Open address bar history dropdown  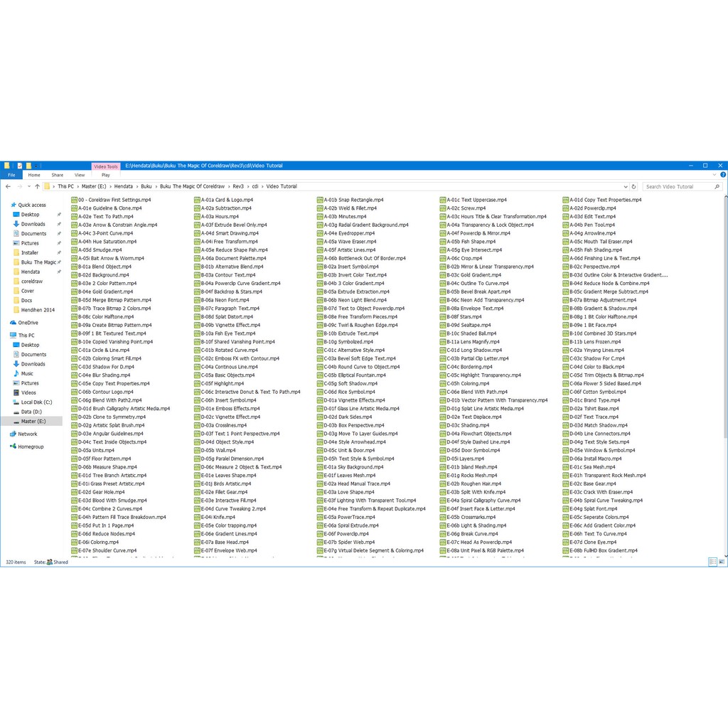coord(625,186)
